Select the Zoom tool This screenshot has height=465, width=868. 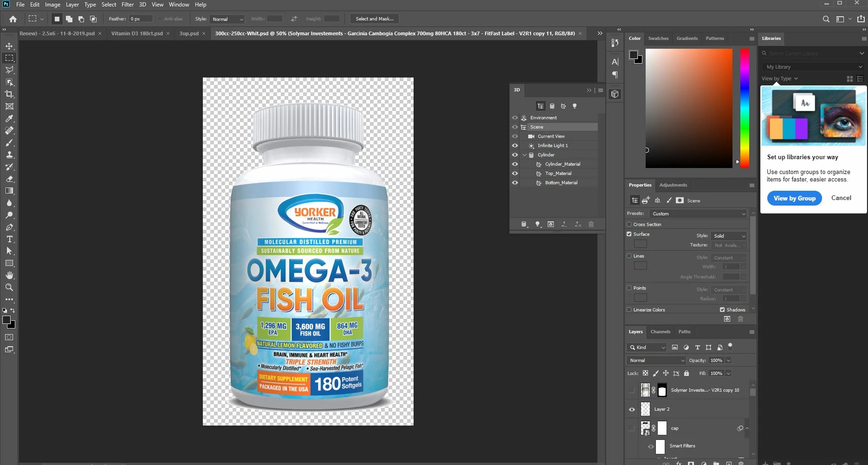click(x=9, y=287)
